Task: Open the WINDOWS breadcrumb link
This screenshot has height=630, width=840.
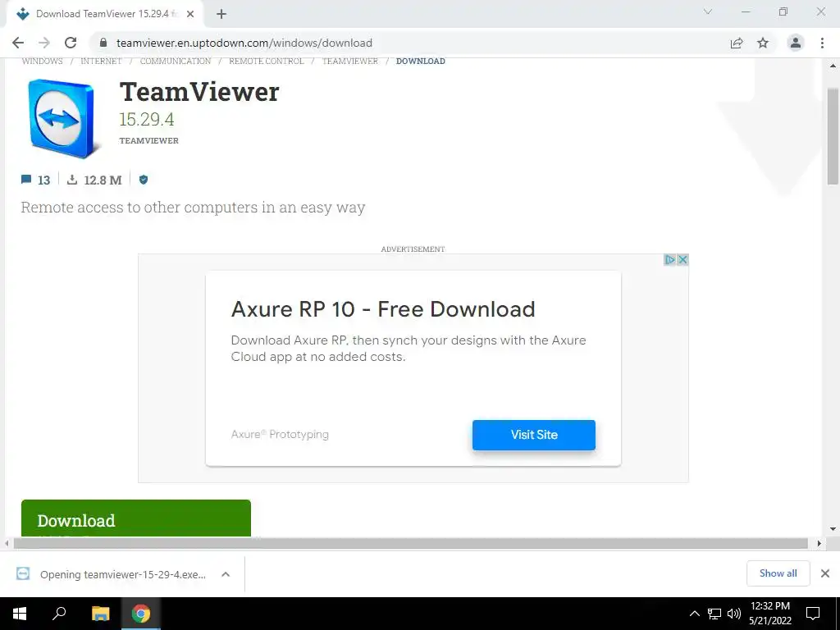Action: click(43, 61)
